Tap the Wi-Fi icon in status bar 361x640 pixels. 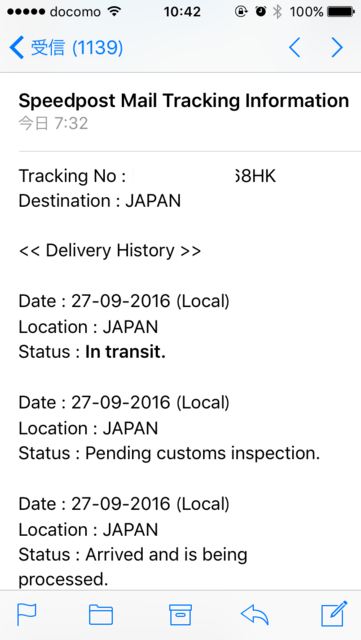click(115, 11)
